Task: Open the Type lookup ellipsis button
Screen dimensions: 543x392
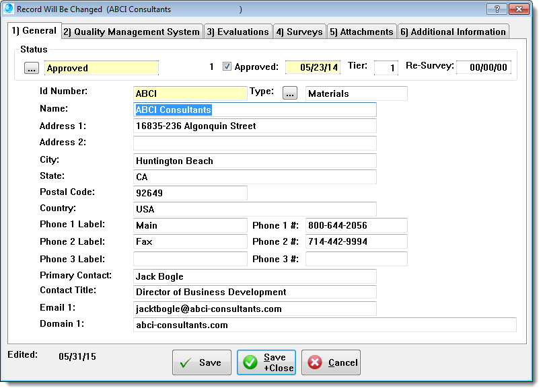Action: (x=290, y=93)
